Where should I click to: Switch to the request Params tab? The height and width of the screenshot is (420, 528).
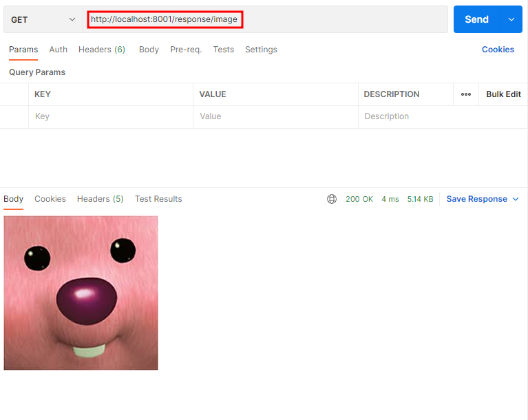(x=23, y=50)
